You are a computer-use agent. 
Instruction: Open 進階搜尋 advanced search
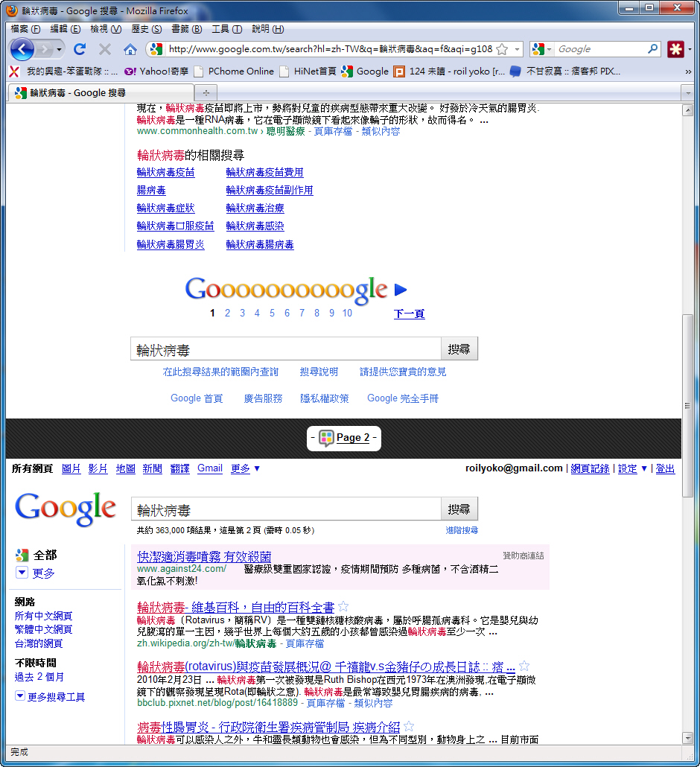[x=462, y=530]
